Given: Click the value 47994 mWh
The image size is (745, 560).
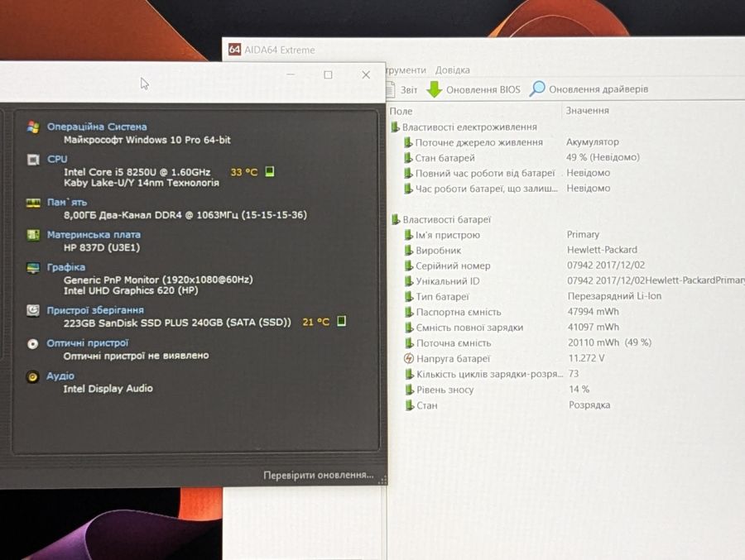Looking at the screenshot, I should (593, 312).
